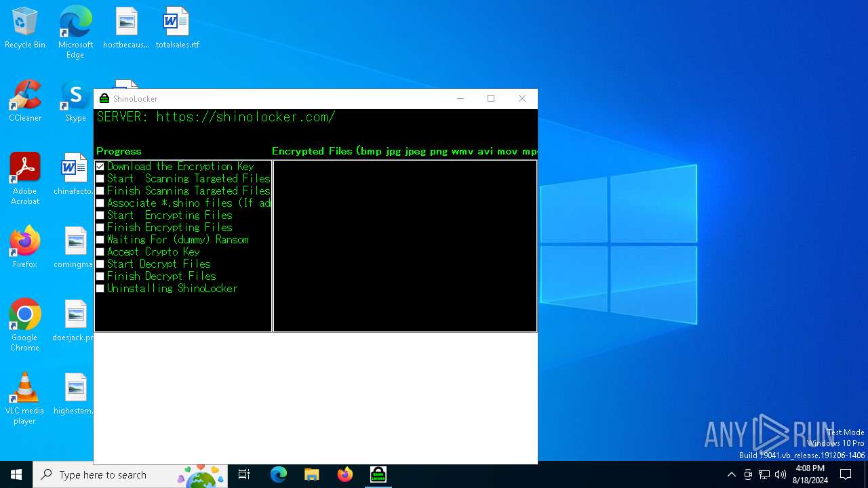Toggle Start Encrypting Files checkbox
The width and height of the screenshot is (868, 488).
point(100,216)
